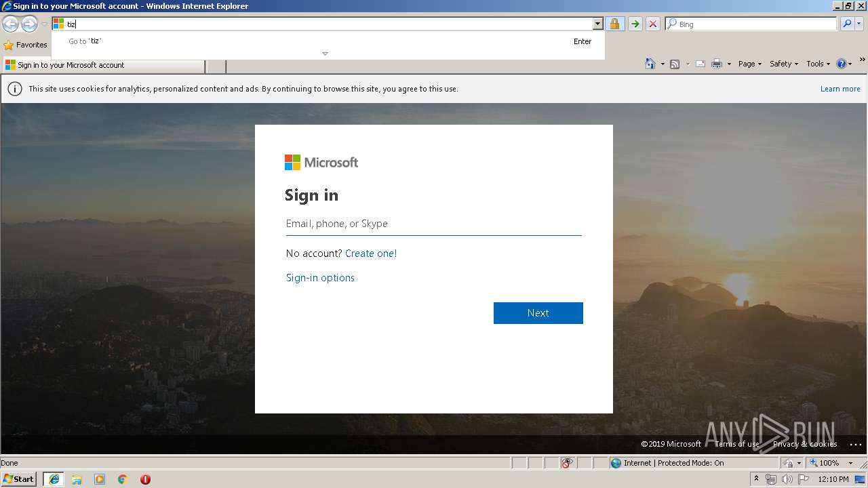
Task: Follow the 'Create one!' link
Action: tap(371, 253)
